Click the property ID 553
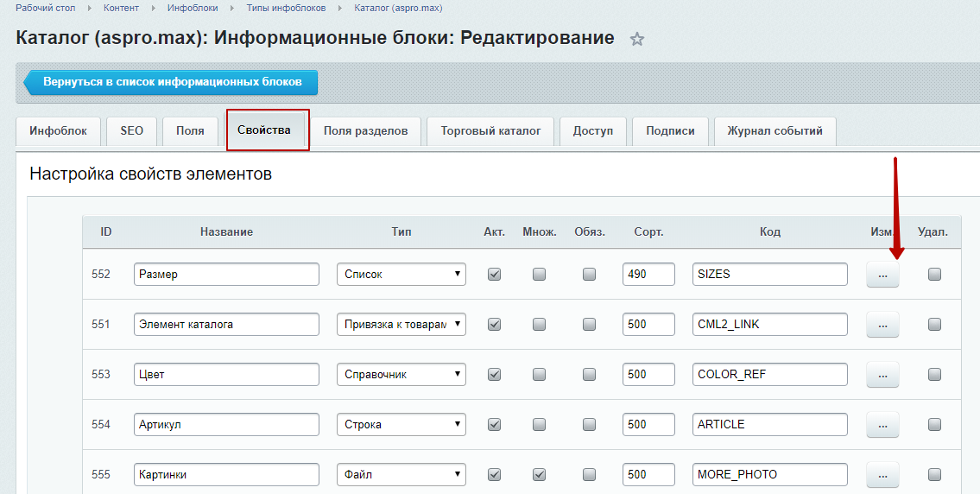The image size is (980, 494). click(x=101, y=374)
